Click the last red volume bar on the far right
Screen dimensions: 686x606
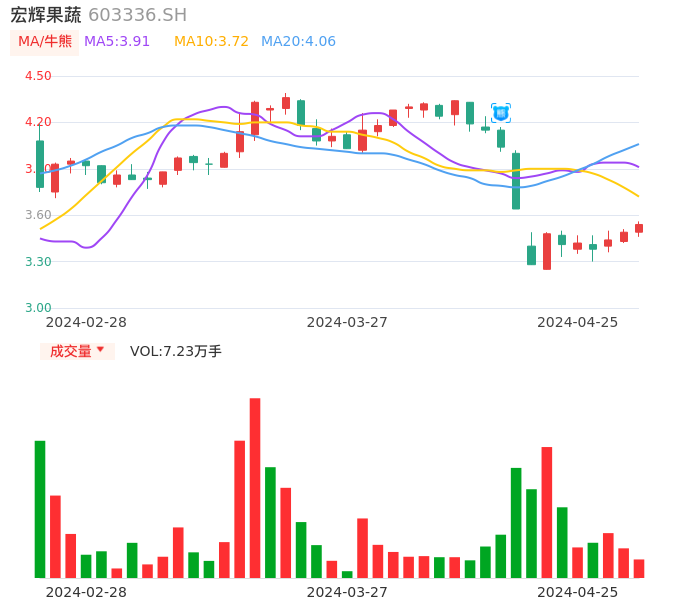click(x=639, y=568)
